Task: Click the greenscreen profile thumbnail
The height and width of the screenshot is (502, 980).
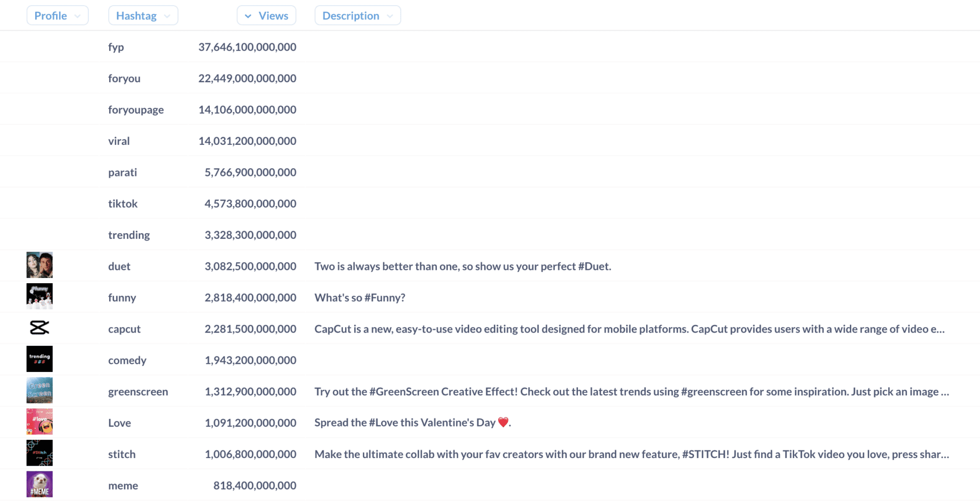Action: [39, 390]
